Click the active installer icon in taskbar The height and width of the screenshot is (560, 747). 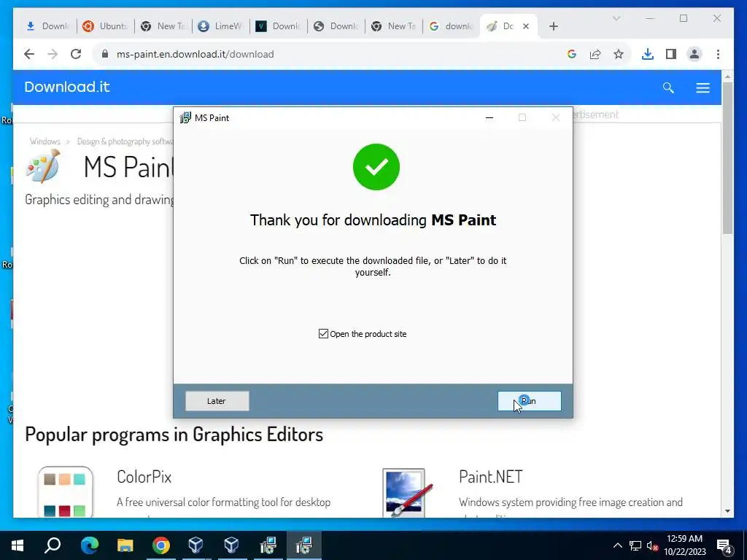click(304, 545)
